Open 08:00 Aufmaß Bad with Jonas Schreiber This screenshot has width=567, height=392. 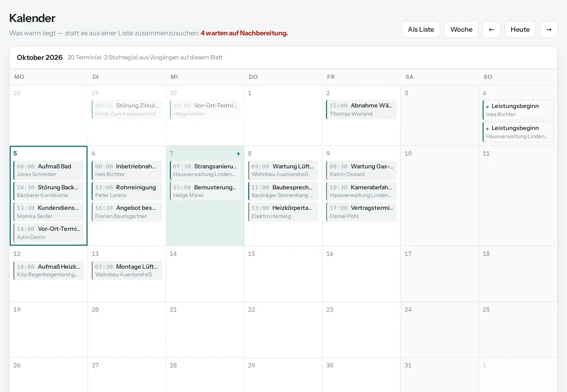click(49, 170)
